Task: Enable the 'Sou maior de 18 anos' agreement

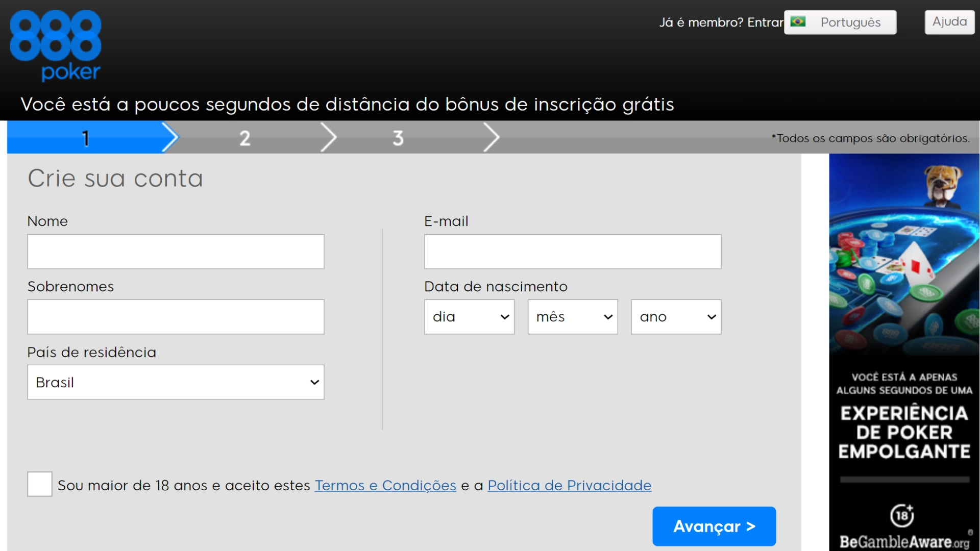Action: [x=40, y=485]
